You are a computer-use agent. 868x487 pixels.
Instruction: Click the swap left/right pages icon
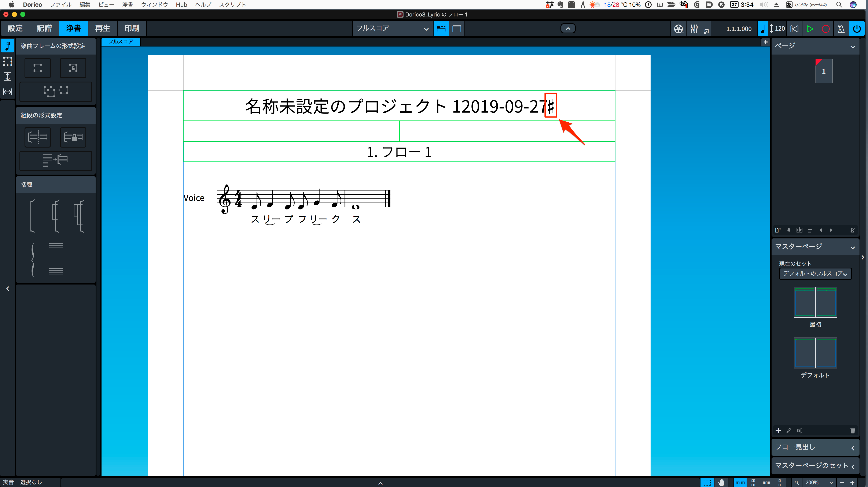[799, 230]
